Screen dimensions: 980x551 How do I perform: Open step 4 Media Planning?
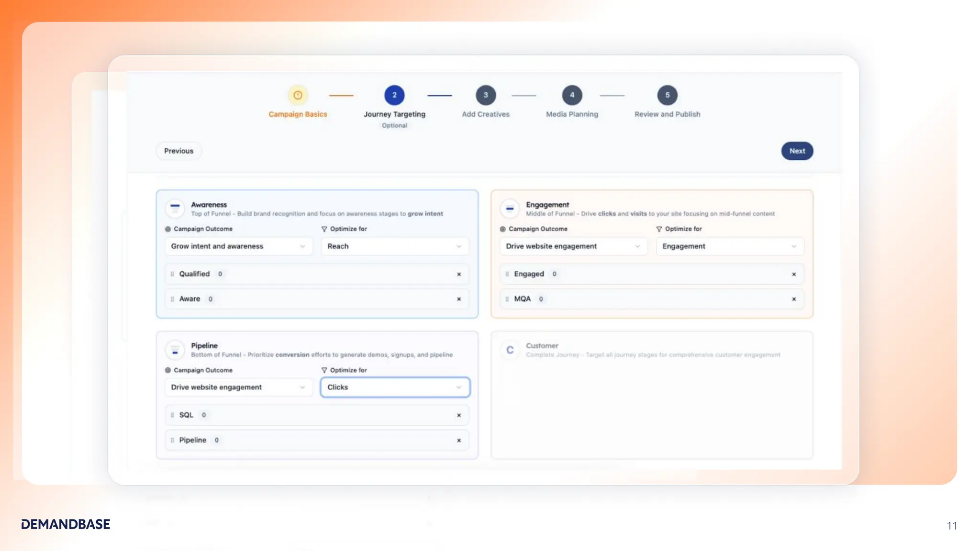(572, 96)
